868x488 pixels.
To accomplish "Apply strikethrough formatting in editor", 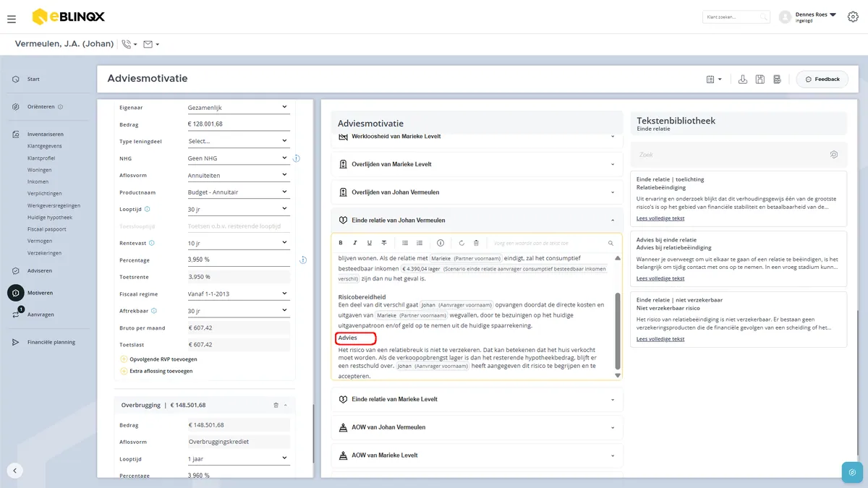I will pos(384,243).
